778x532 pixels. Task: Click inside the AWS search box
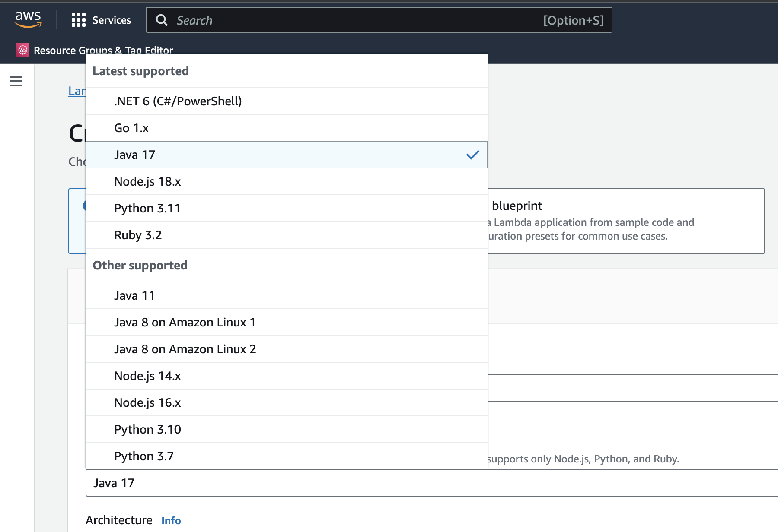coord(379,20)
